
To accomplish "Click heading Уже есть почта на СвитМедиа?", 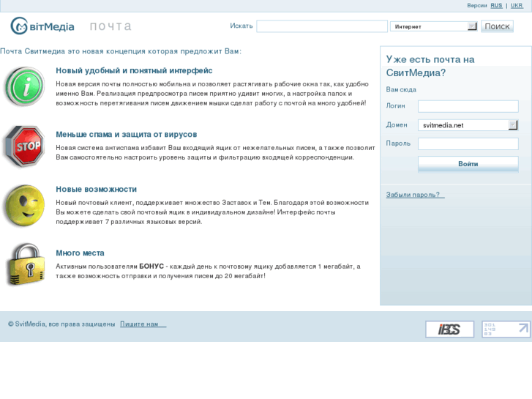I will [x=430, y=66].
